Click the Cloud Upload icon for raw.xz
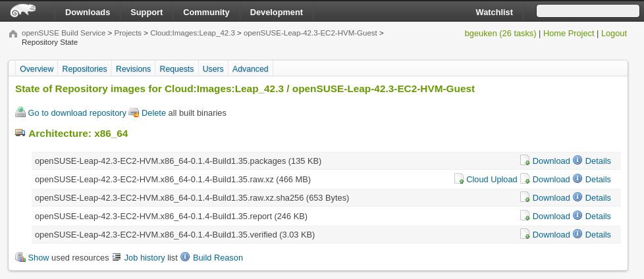The width and height of the screenshot is (644, 279). (x=459, y=179)
